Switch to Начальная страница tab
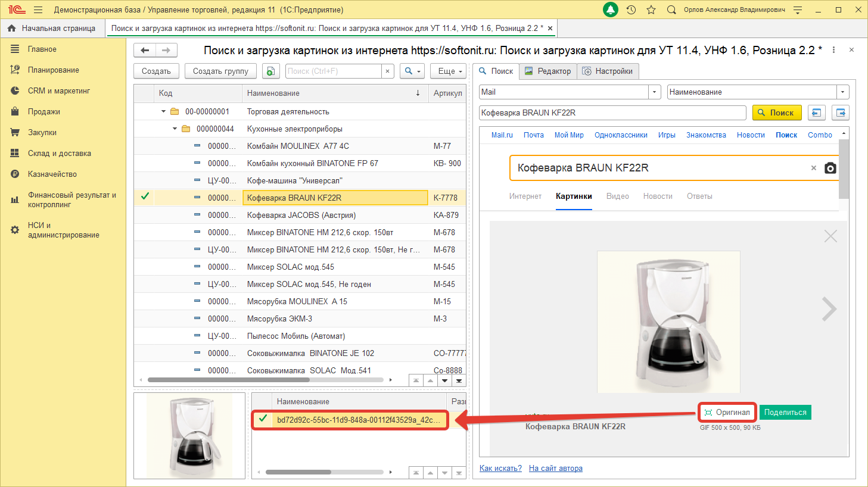 click(52, 28)
